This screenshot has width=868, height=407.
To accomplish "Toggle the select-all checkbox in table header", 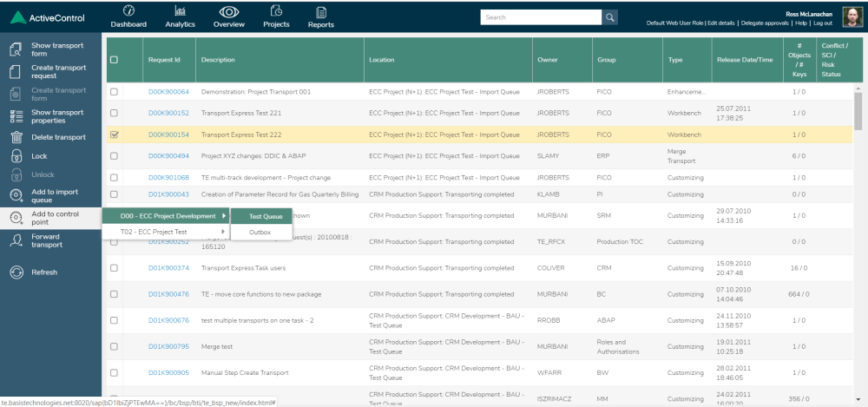I will click(114, 60).
